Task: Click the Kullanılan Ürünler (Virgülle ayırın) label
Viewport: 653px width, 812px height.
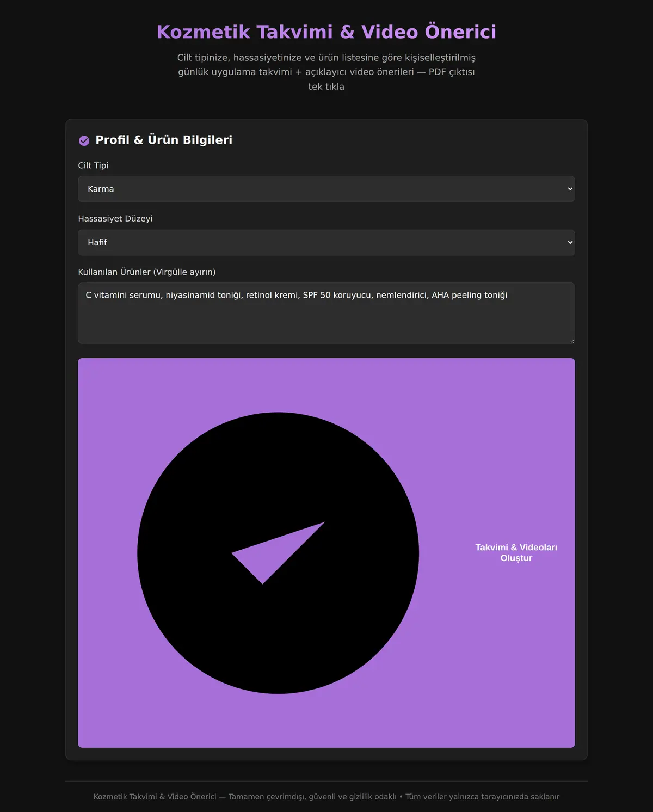Action: [x=147, y=272]
